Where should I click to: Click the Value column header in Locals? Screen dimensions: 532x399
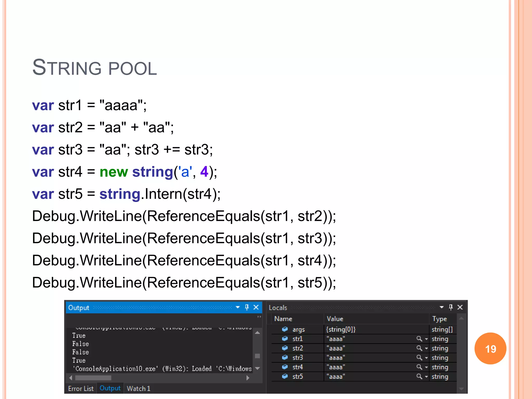coord(335,319)
